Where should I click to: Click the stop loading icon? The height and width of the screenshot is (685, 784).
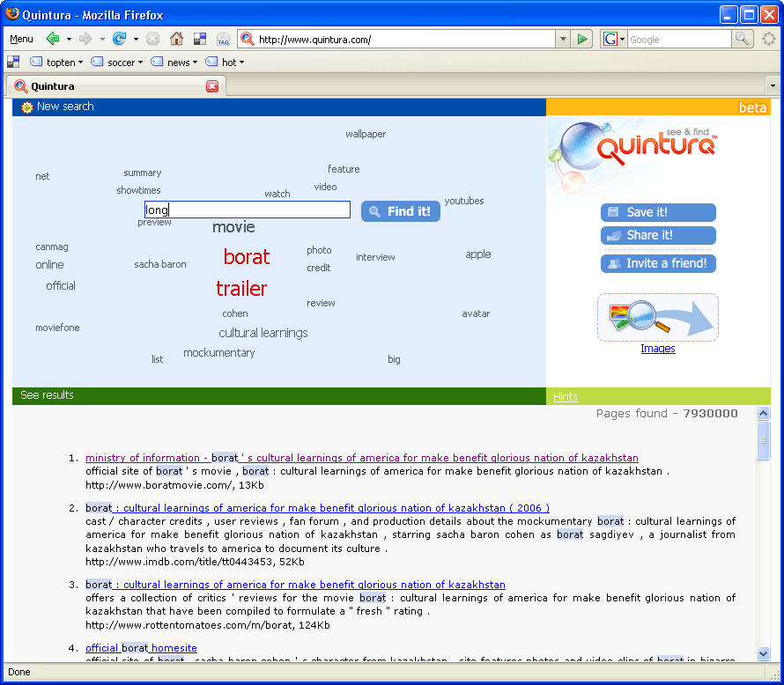point(153,39)
